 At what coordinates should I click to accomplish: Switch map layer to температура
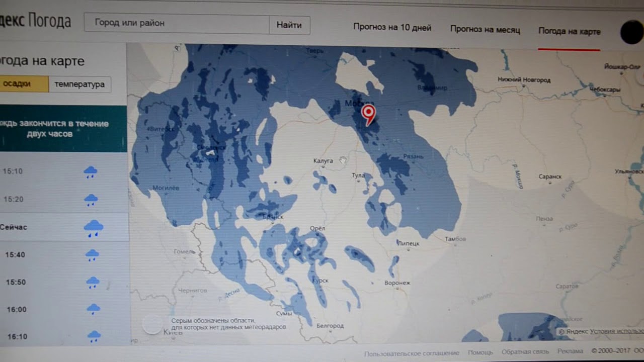click(79, 84)
